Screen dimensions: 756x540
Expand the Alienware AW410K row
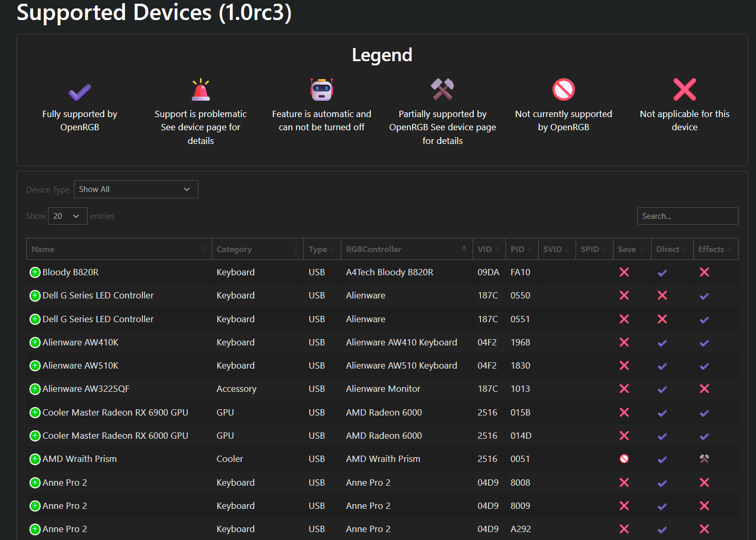(35, 342)
